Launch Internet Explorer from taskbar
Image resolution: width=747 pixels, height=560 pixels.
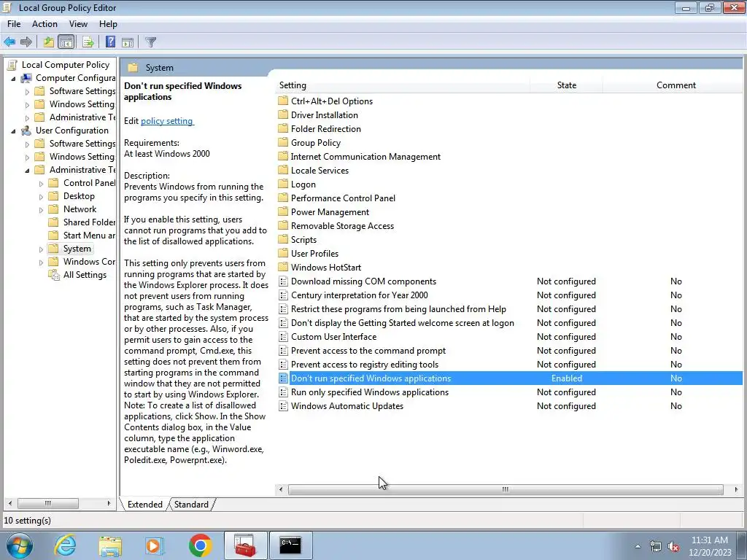[65, 545]
